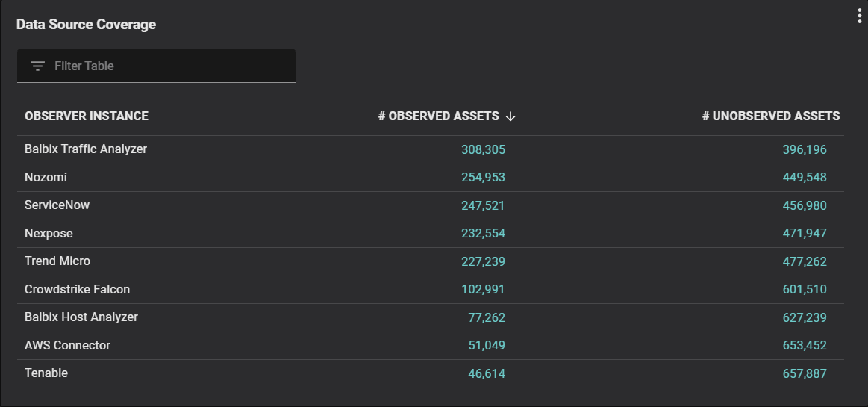Open AWS Connector unobserved count 653,452

(805, 346)
